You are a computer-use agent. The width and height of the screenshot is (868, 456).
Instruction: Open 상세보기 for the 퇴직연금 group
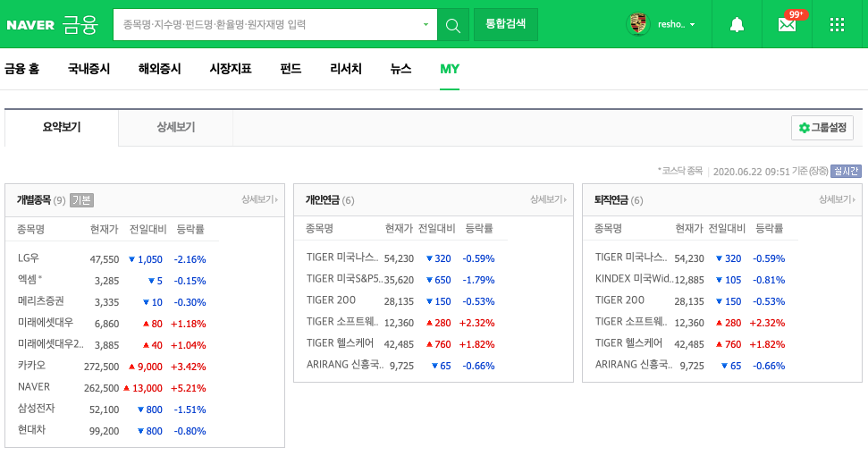click(x=838, y=199)
